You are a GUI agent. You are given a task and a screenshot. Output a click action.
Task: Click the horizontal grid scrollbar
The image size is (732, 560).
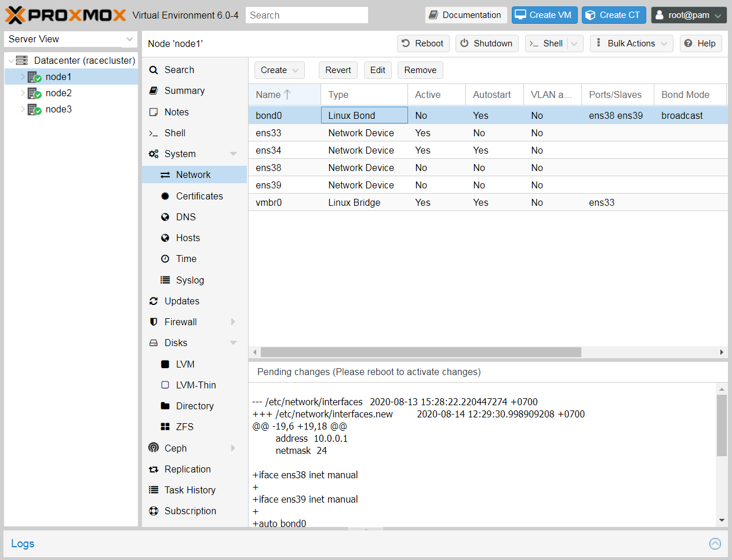tap(421, 352)
